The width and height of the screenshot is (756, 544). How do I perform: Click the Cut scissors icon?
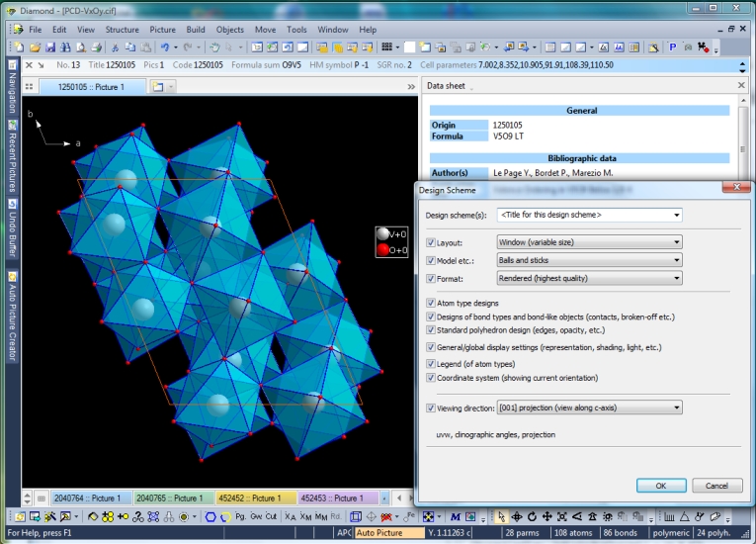pos(115,47)
